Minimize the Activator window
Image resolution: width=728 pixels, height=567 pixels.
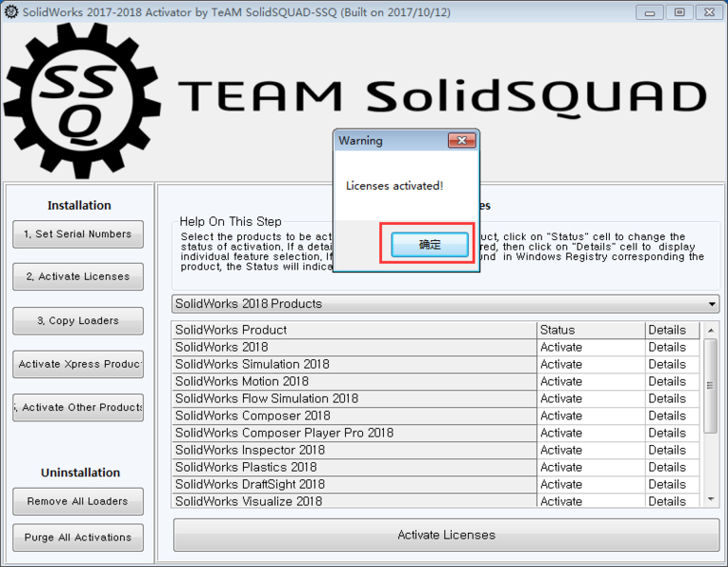pyautogui.click(x=650, y=12)
